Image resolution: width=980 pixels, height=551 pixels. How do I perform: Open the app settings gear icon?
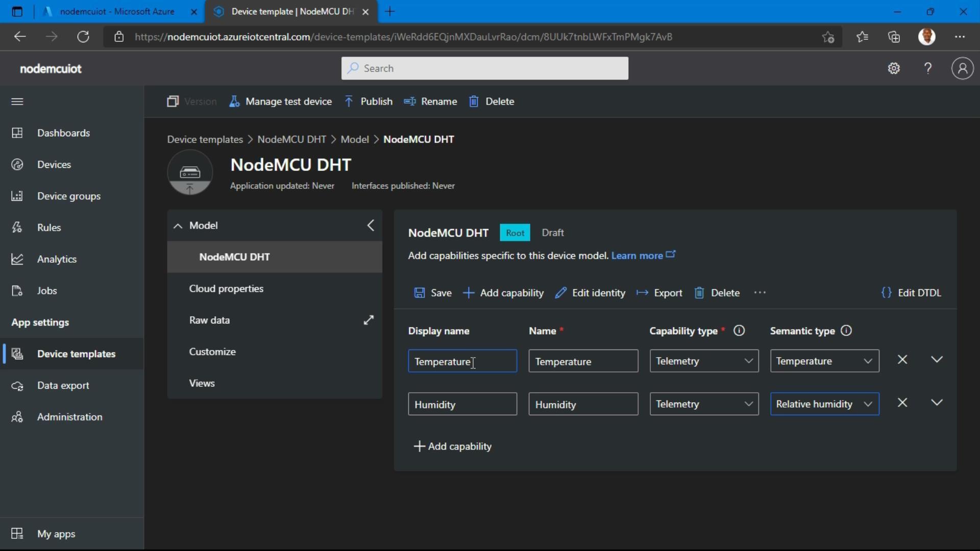894,68
